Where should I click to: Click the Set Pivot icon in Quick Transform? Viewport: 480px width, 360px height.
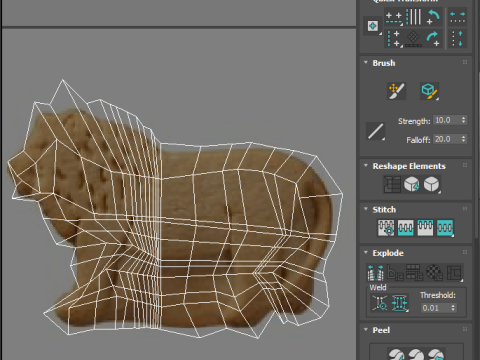click(373, 26)
